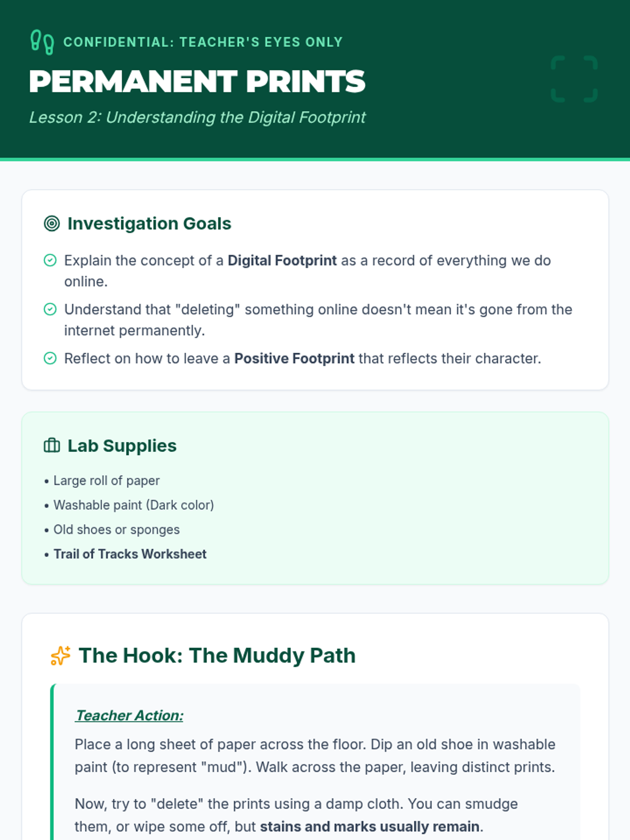Click check icon for deleting online goal

pos(50,309)
